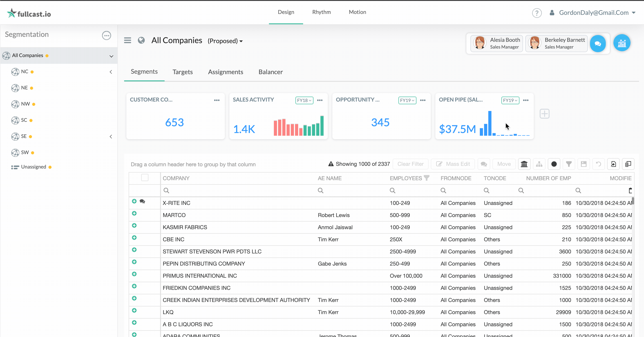Sort by the NUMBER OF EMP column header
The width and height of the screenshot is (644, 337).
(548, 178)
